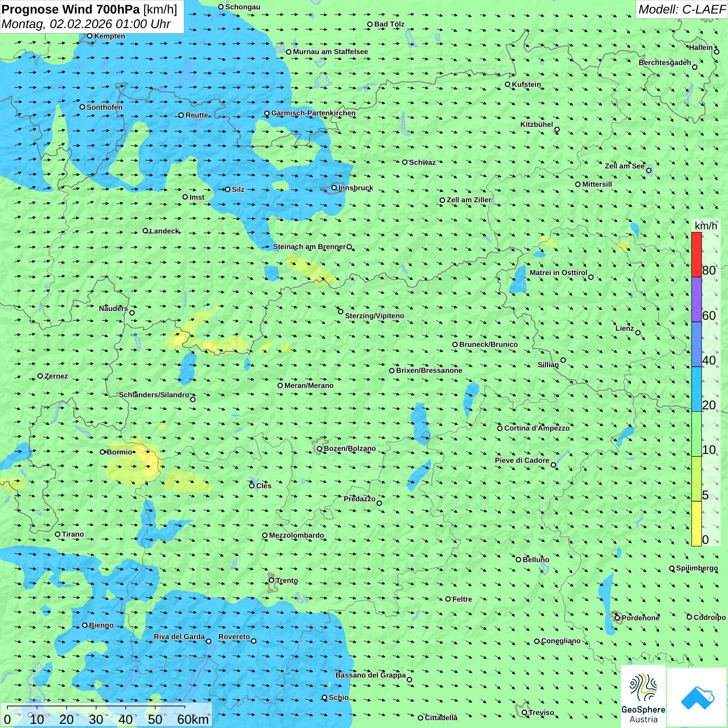Click the Garmisch-Partenkirchen label
The image size is (728, 728).
click(x=314, y=113)
